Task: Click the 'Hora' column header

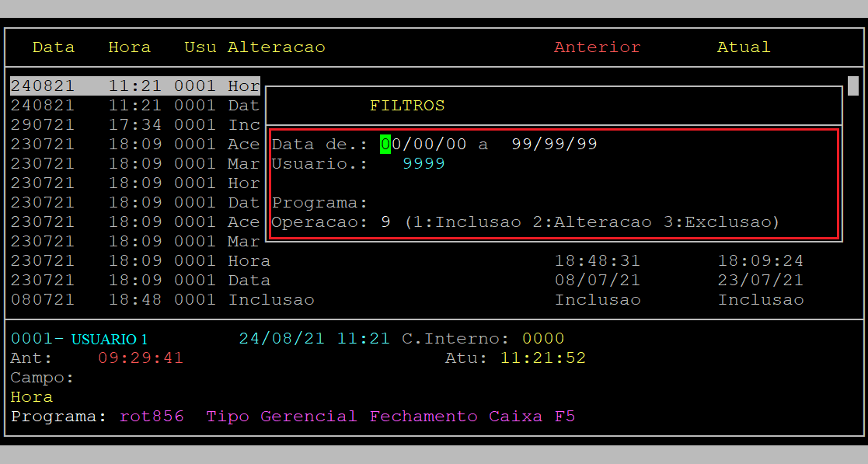Action: point(129,47)
